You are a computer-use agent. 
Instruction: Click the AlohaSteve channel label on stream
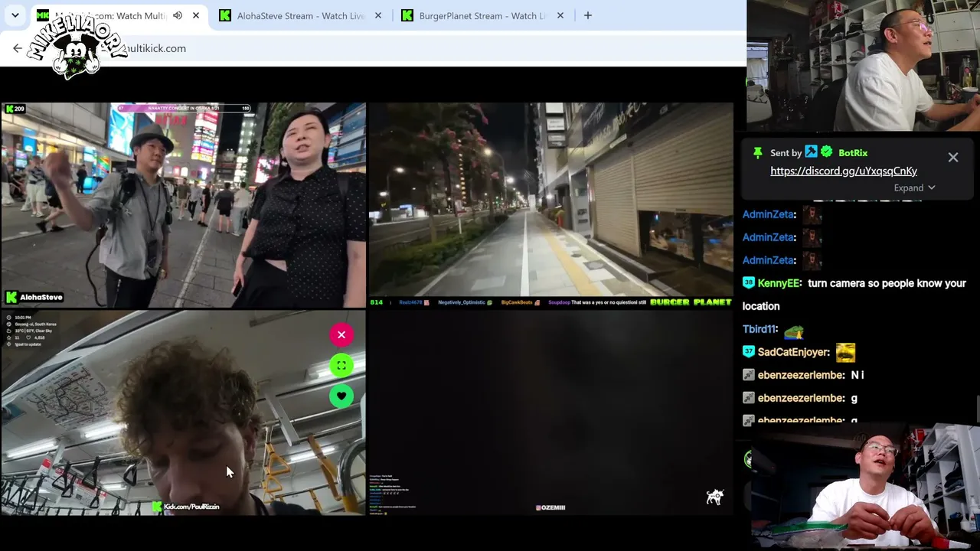coord(34,297)
